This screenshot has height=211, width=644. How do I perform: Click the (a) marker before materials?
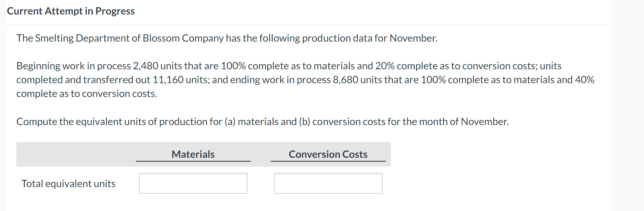[x=230, y=122]
